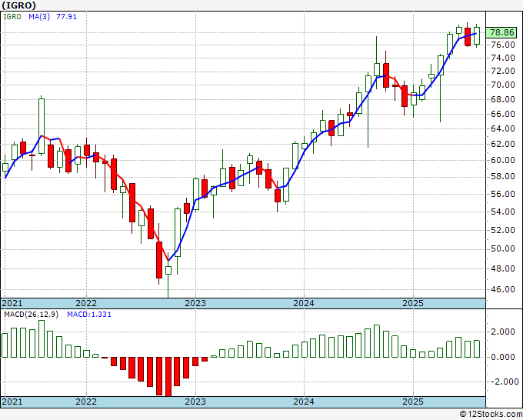Click the 54.00 price axis label

503,212
